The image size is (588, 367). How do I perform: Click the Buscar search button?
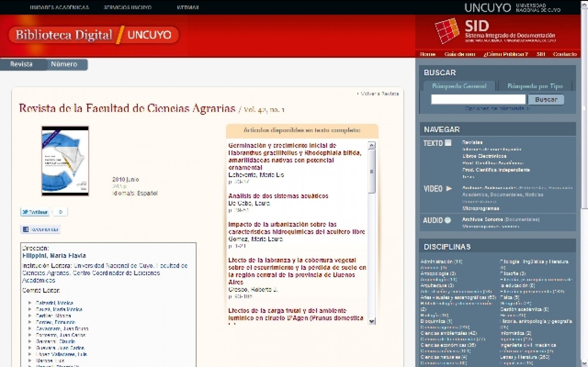(x=546, y=99)
